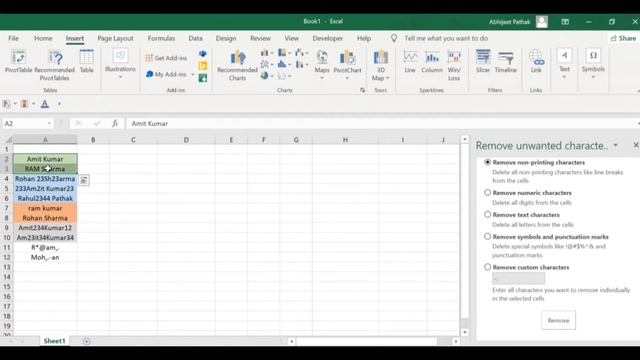
Task: Insert a PivotChart
Action: [347, 64]
